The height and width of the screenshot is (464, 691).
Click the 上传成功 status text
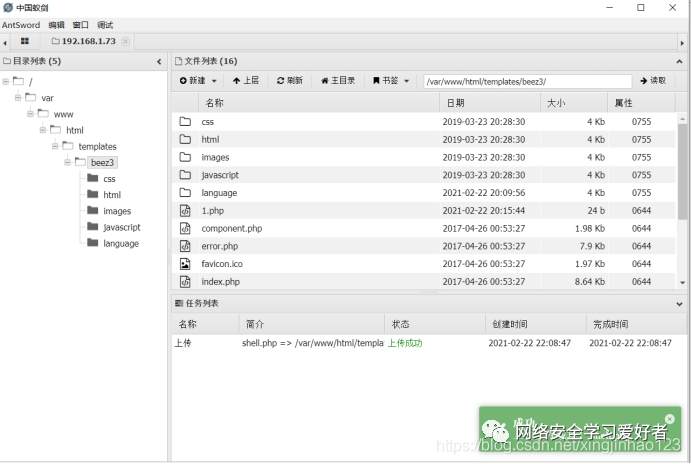coord(405,343)
